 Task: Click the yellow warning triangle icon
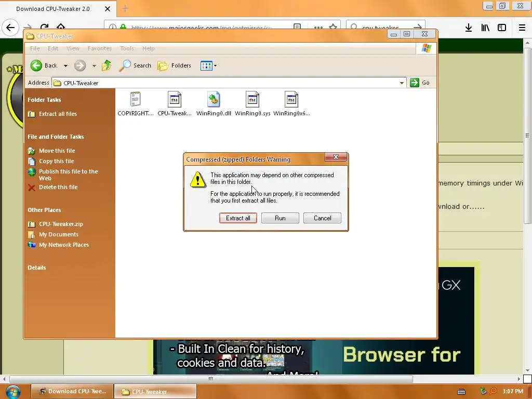tap(198, 179)
